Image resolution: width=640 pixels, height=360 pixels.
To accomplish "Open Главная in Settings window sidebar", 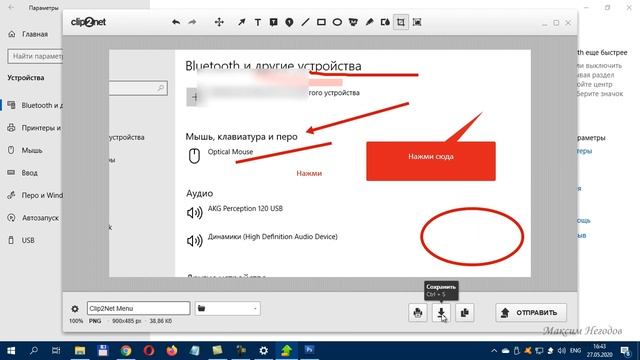I will coord(34,34).
